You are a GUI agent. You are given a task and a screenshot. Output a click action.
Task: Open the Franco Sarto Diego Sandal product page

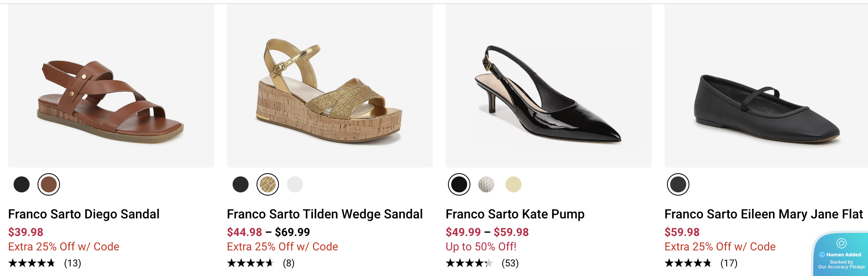point(84,214)
